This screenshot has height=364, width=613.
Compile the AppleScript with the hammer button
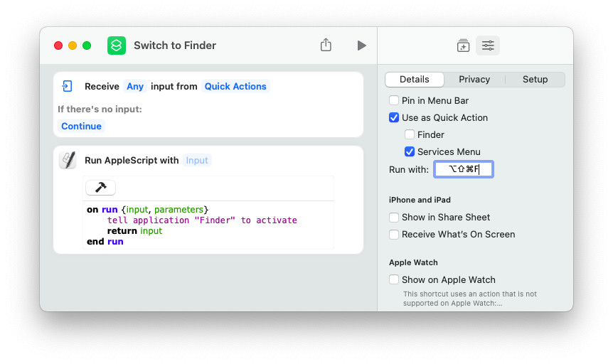point(100,188)
